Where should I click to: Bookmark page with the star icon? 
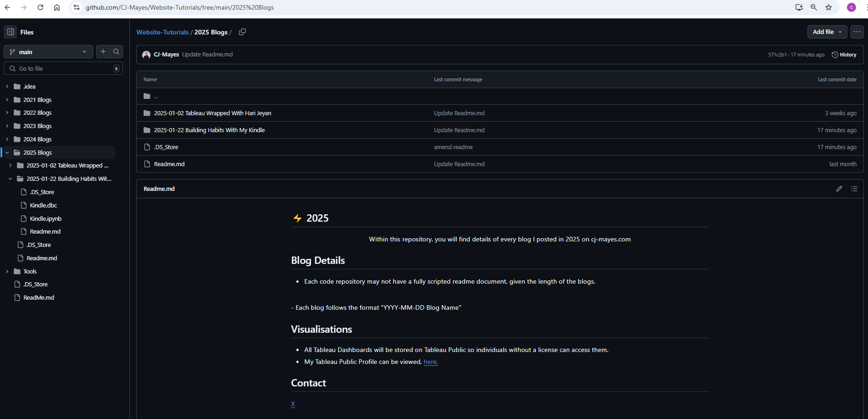pos(829,7)
